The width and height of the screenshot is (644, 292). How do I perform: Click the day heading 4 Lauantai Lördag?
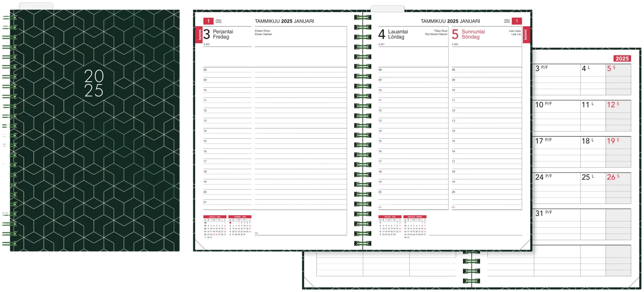[393, 34]
